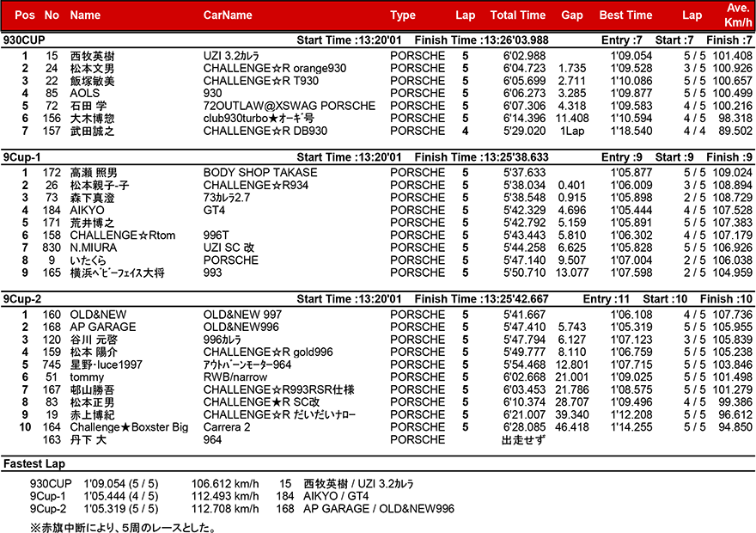Viewport: 756px width, 533px height.
Task: Click fastest lap speed "112.493 km/h"
Action: coord(225,496)
